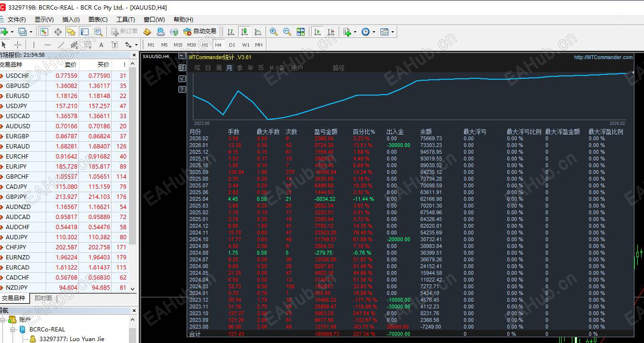Open the tile windows grid icon

click(x=301, y=32)
